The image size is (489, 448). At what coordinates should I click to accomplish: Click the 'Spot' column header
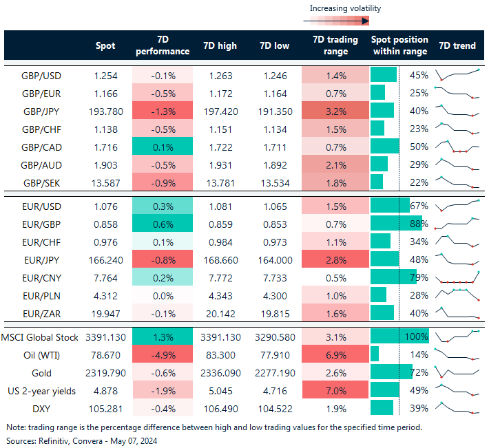pyautogui.click(x=105, y=45)
